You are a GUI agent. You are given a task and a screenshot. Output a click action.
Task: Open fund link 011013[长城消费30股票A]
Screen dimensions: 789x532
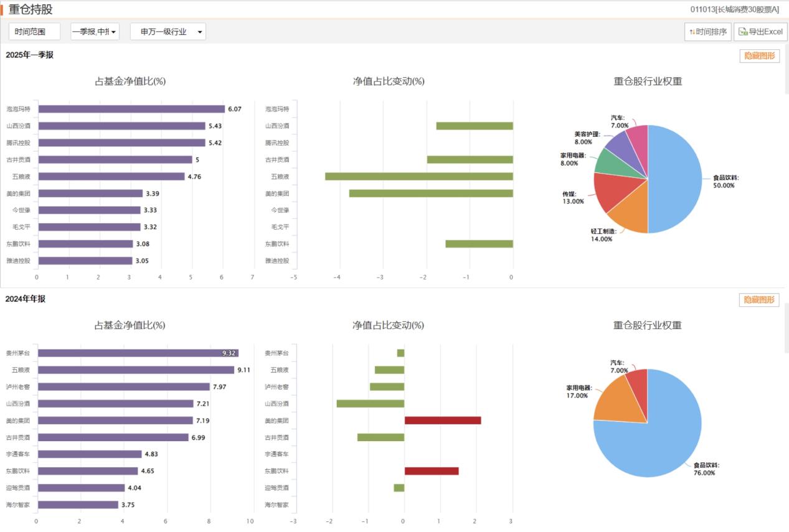coord(734,9)
